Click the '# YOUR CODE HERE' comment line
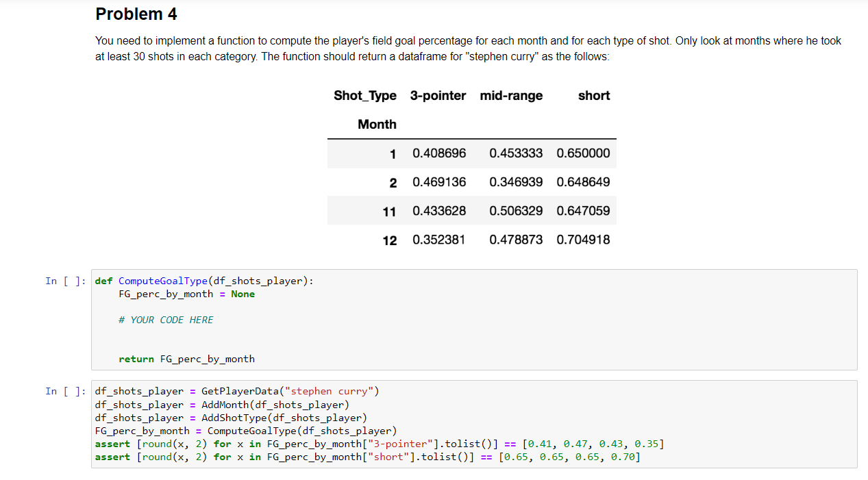The width and height of the screenshot is (868, 480). click(166, 320)
